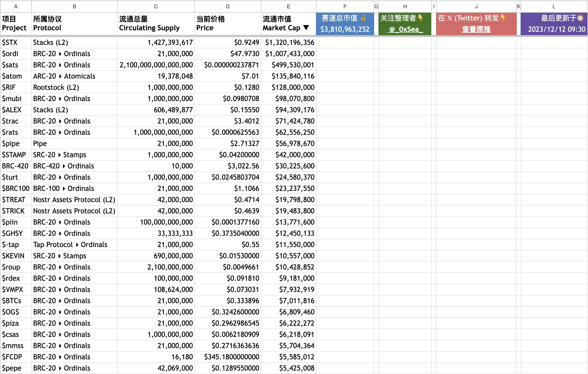Click the $FCDP supply 16,180 cell
Screen dimensions: 588x374
click(x=156, y=357)
